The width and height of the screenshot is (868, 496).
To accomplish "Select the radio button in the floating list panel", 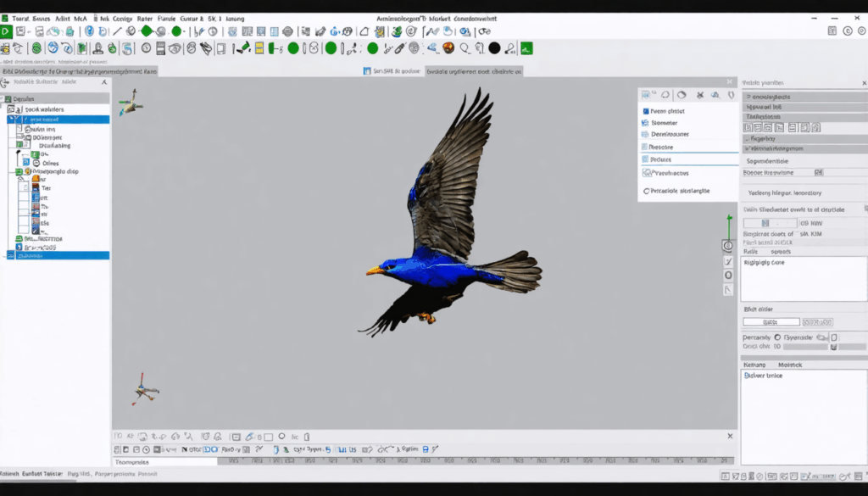I will (x=646, y=191).
